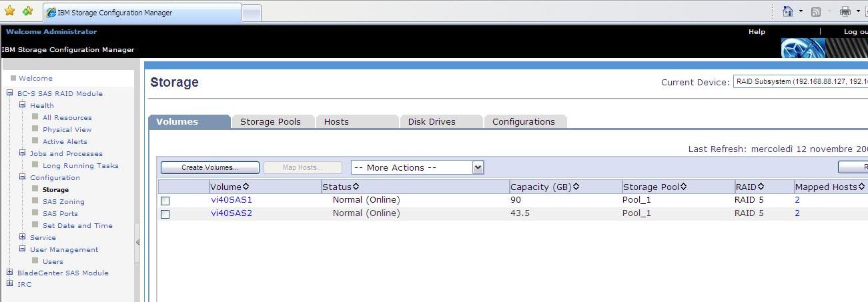
Task: Open SAS Zoning in the tree
Action: pyautogui.click(x=63, y=201)
